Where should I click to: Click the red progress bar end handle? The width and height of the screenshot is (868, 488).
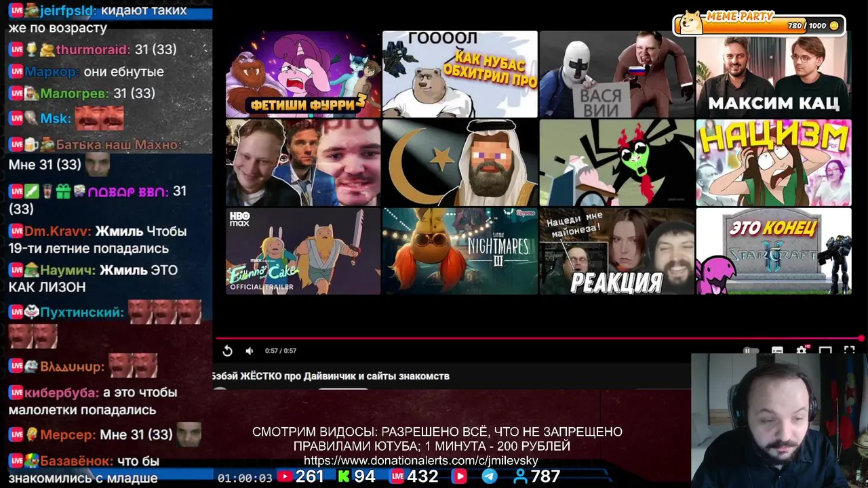(861, 338)
